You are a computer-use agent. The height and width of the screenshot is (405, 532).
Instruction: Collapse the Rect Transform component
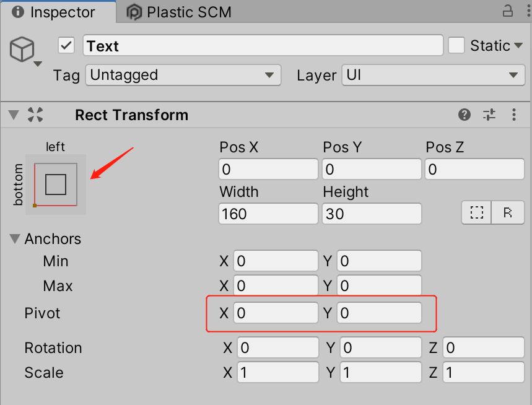click(x=14, y=115)
